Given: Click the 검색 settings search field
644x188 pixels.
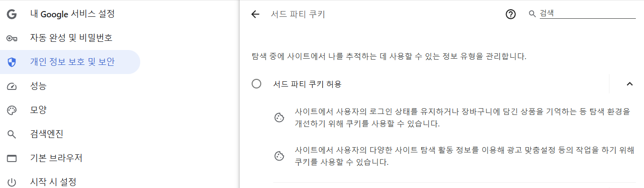Looking at the screenshot, I should coord(587,14).
